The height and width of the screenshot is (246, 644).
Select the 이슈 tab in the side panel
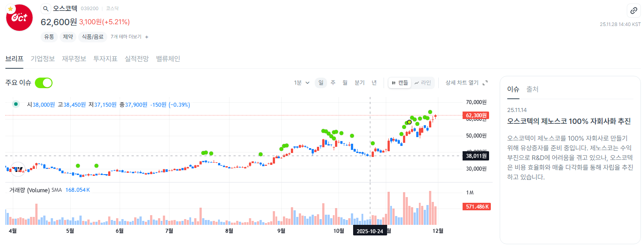pos(513,89)
